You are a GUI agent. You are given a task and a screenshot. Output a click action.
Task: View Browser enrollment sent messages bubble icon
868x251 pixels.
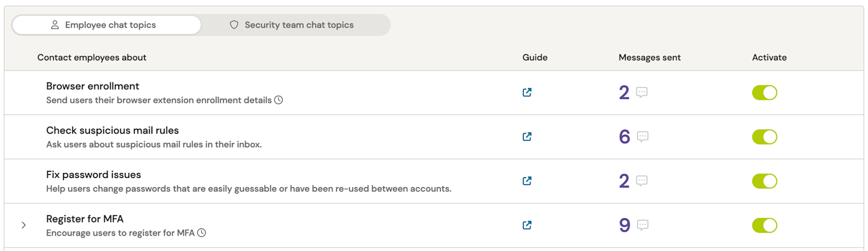point(641,92)
